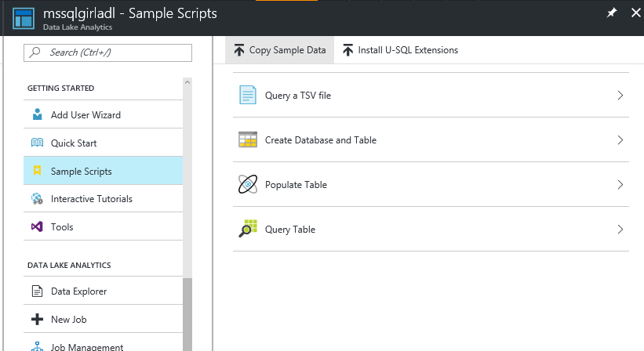
Task: Pin the blade with the pushpin icon
Action: tap(612, 13)
